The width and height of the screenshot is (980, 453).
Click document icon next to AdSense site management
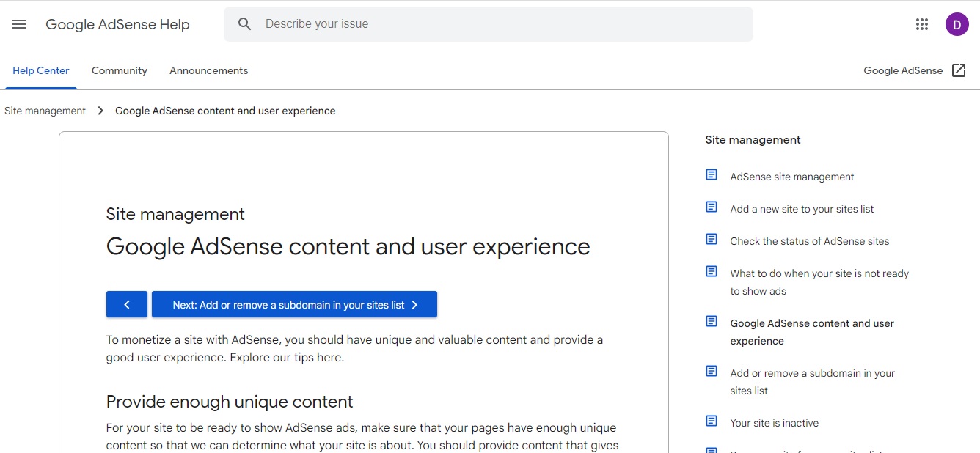click(x=712, y=175)
